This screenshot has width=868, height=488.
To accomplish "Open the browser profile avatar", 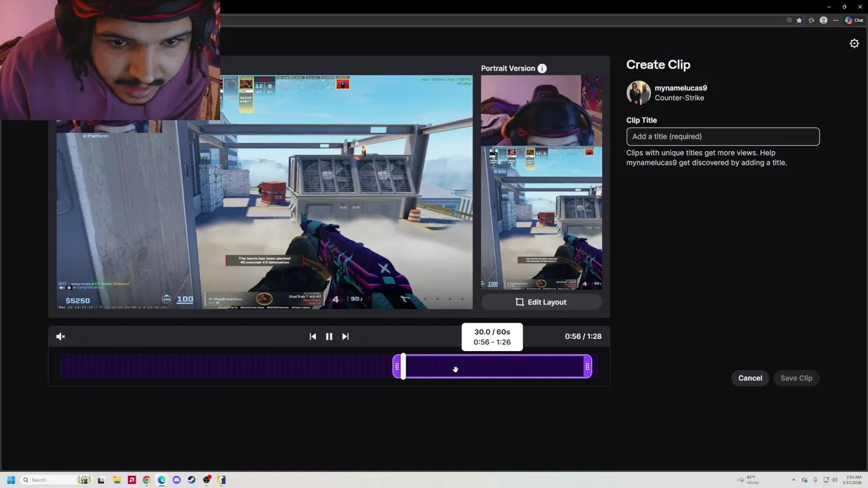I will [823, 20].
